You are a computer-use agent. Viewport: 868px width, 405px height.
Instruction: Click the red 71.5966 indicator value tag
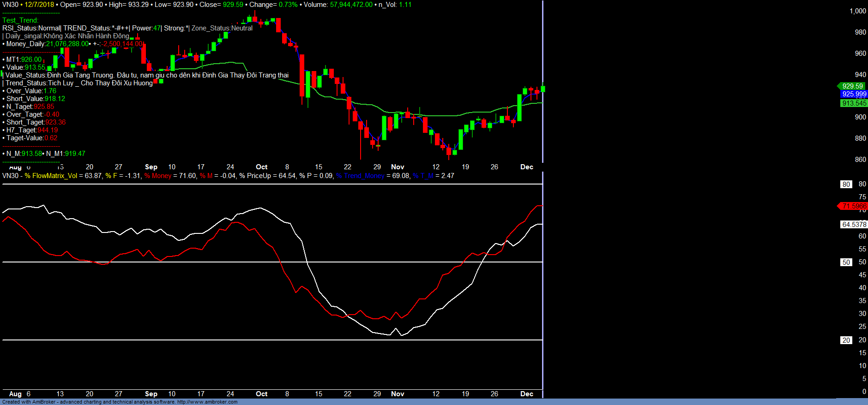point(853,206)
